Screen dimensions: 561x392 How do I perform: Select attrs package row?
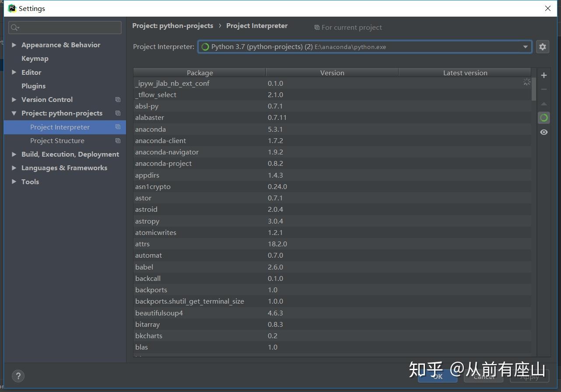pyautogui.click(x=332, y=244)
